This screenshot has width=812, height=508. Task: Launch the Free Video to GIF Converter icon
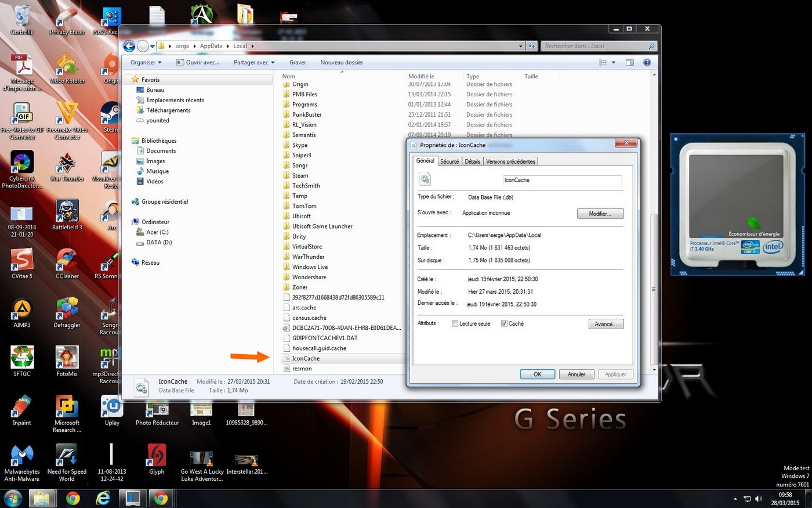tap(22, 120)
